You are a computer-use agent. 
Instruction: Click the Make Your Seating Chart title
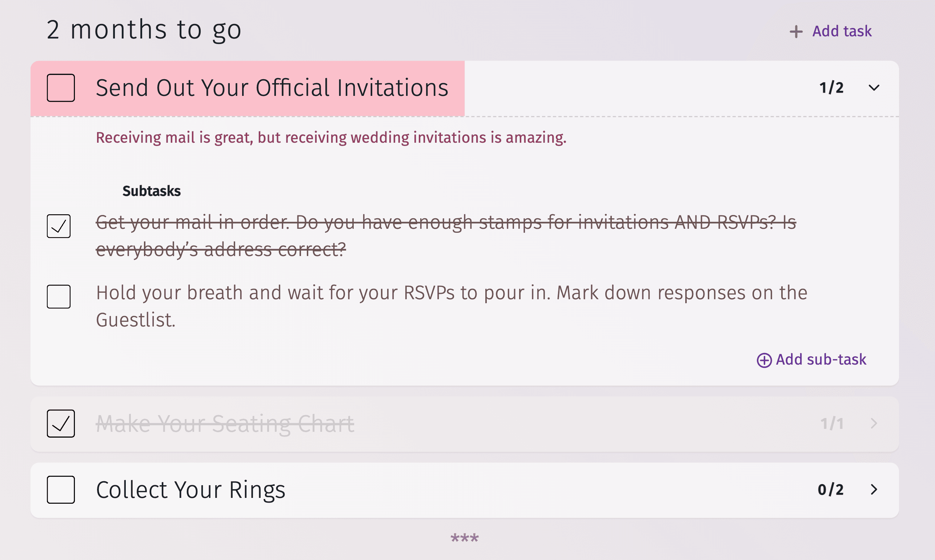click(225, 423)
